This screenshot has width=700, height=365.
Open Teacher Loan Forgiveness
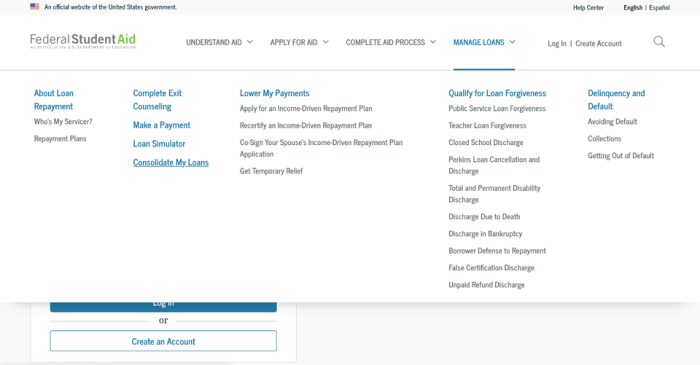(488, 125)
